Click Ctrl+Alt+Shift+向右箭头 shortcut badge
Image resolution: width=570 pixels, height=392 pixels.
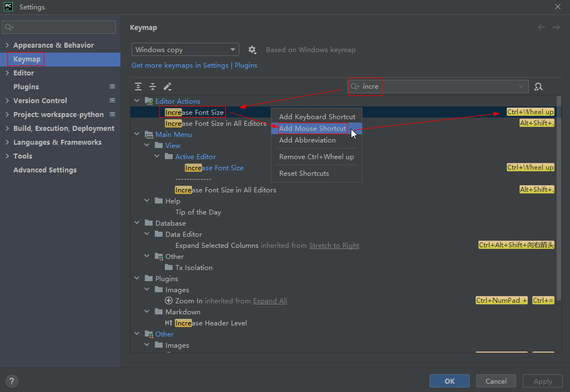point(516,245)
